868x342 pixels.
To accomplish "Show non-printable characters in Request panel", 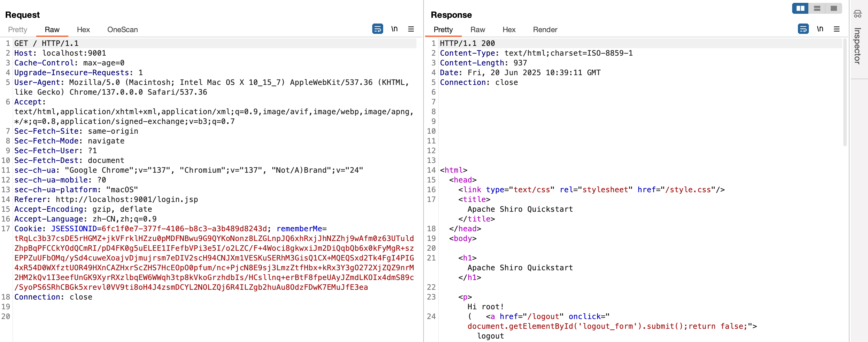I will 394,29.
